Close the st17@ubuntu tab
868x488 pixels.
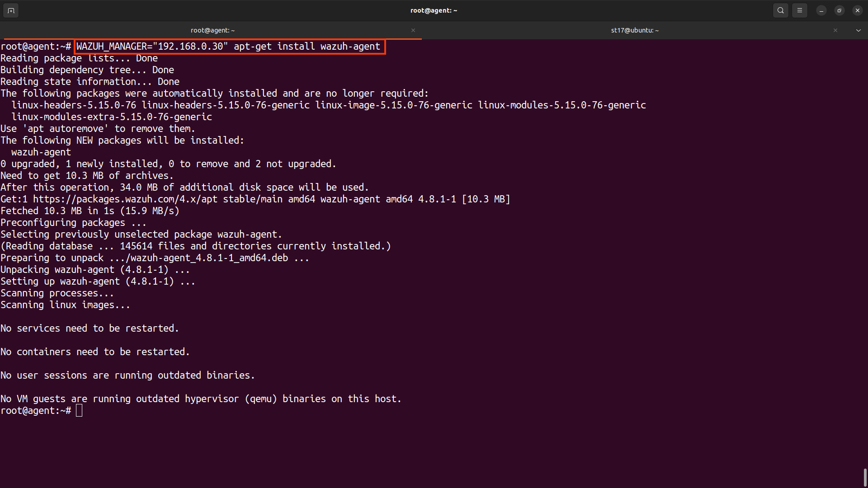click(x=835, y=30)
